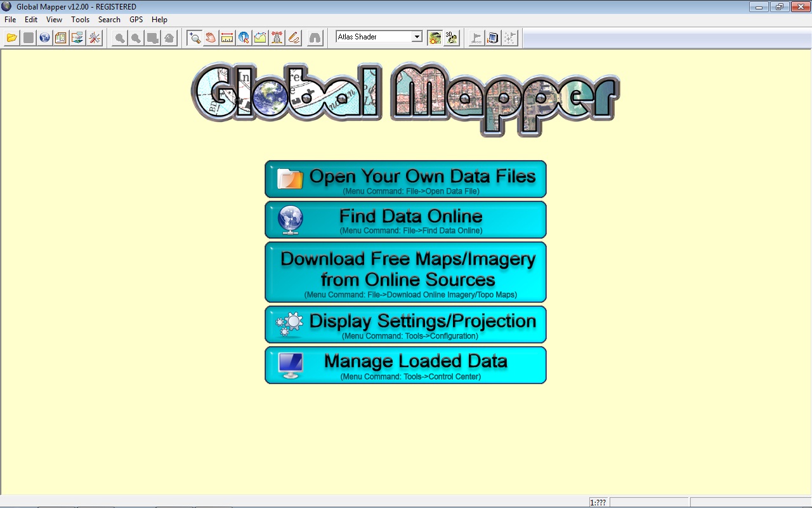This screenshot has height=508, width=812.
Task: Open the File menu
Action: pyautogui.click(x=10, y=20)
